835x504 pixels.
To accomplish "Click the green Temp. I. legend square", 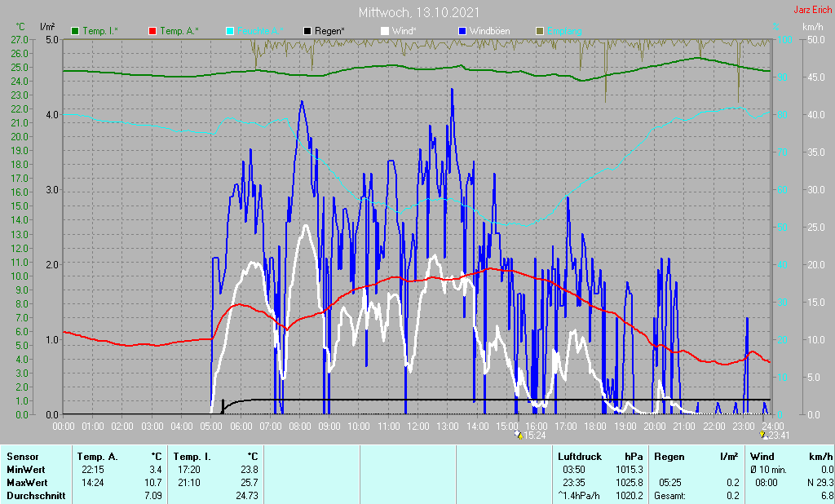I will tap(75, 32).
